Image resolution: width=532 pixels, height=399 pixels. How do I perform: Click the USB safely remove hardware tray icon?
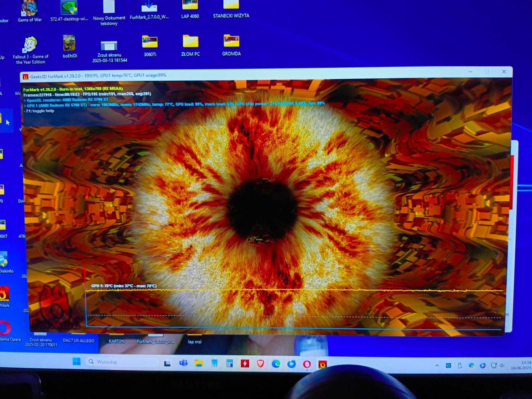[460, 365]
